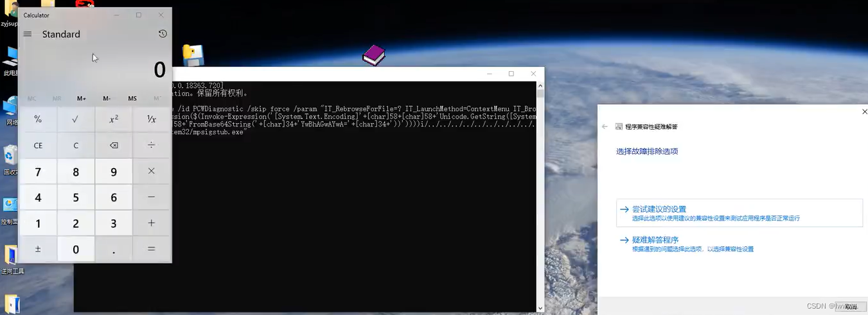Open the computer-with-folder desktop icon
This screenshot has height=315, width=868.
click(193, 56)
